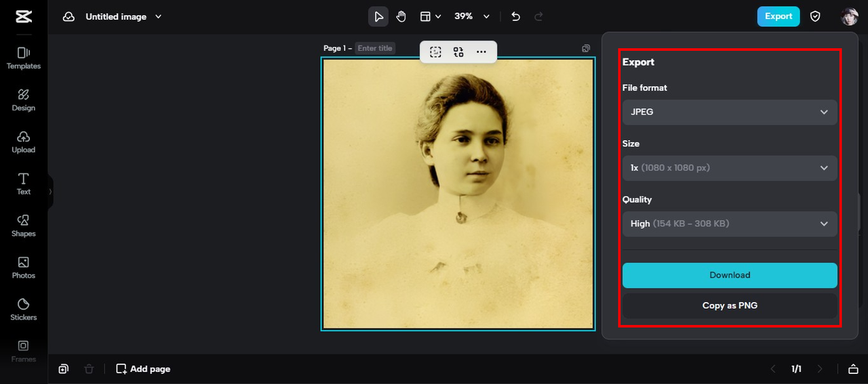The width and height of the screenshot is (868, 384).
Task: Click the Download button
Action: [730, 275]
